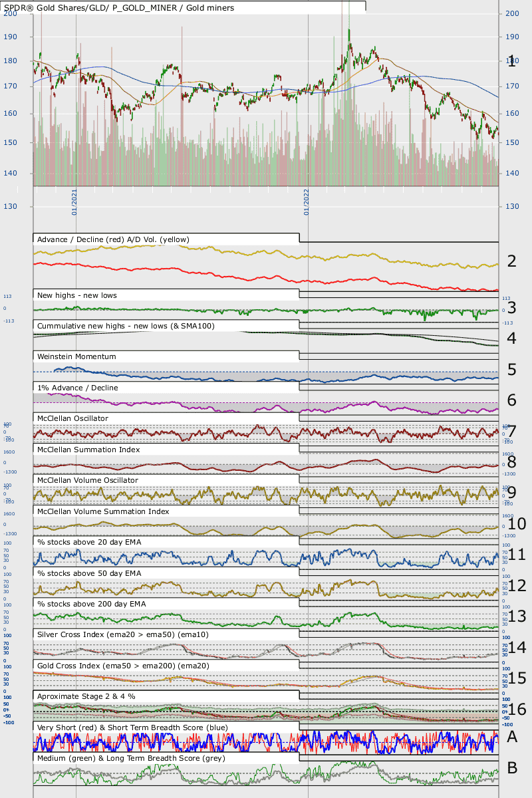The height and width of the screenshot is (798, 532).
Task: Click the 190 price label on the right axis
Action: [x=512, y=37]
